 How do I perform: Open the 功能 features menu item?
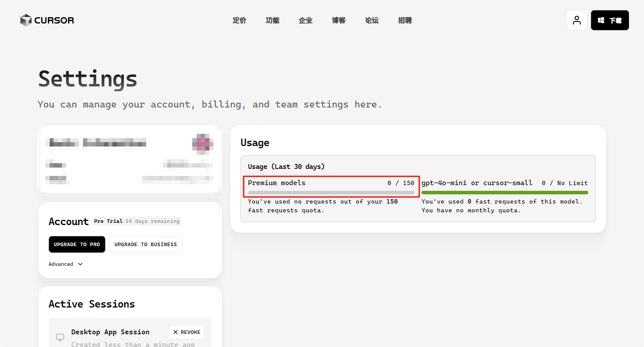[x=273, y=20]
